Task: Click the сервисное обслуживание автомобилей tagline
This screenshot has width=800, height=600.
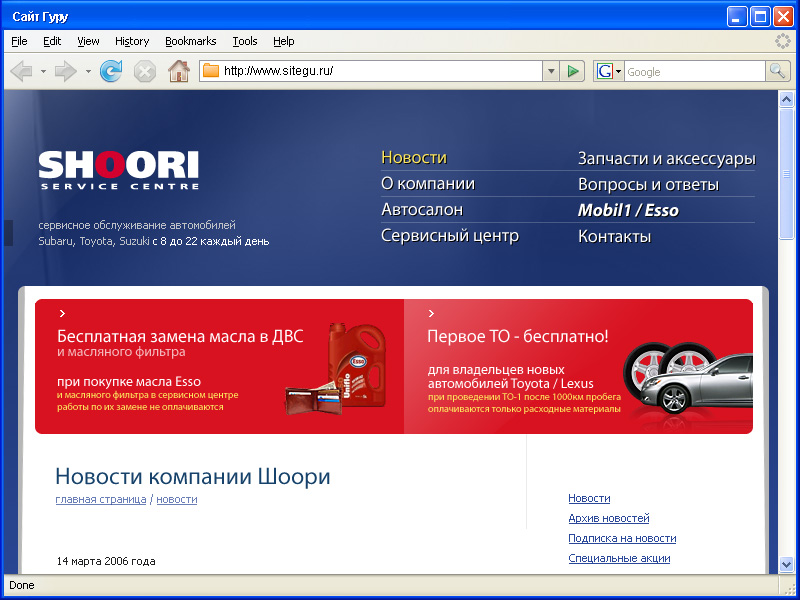Action: [x=137, y=225]
